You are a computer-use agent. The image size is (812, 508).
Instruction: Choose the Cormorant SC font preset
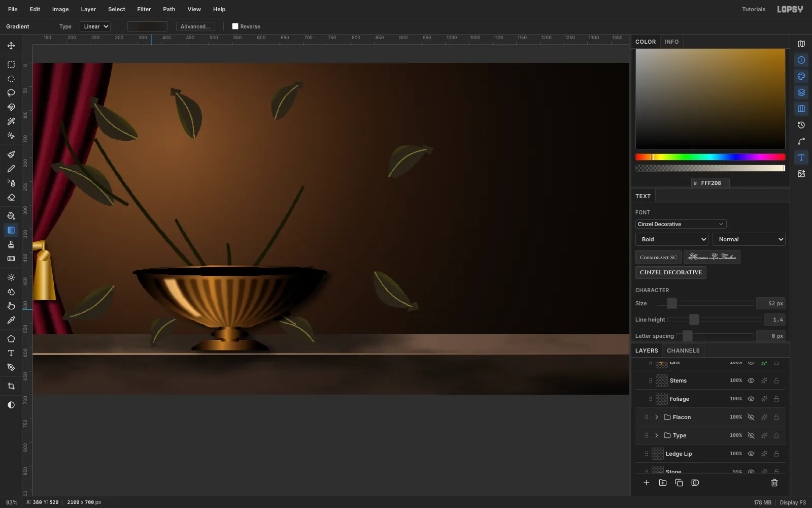pyautogui.click(x=658, y=257)
